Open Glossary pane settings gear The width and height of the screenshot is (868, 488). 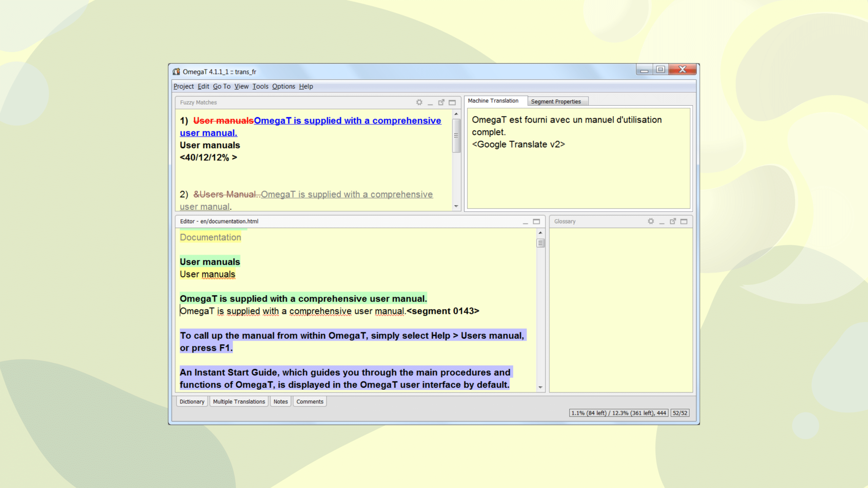(651, 221)
